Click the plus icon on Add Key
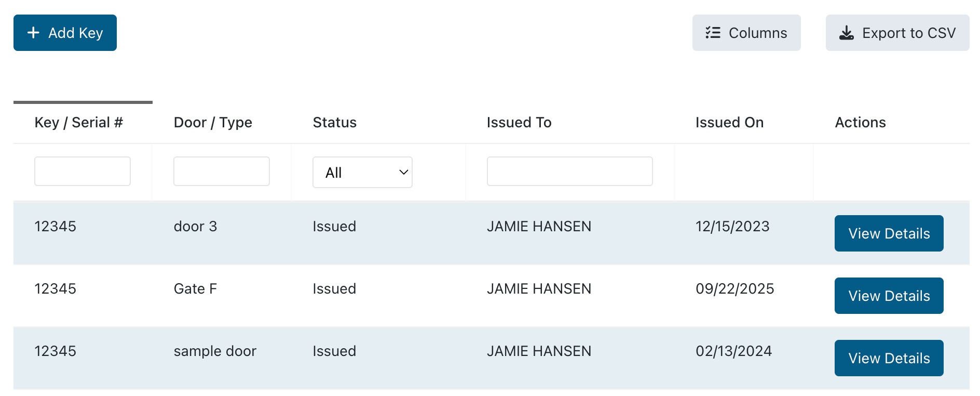The image size is (980, 396). tap(34, 33)
